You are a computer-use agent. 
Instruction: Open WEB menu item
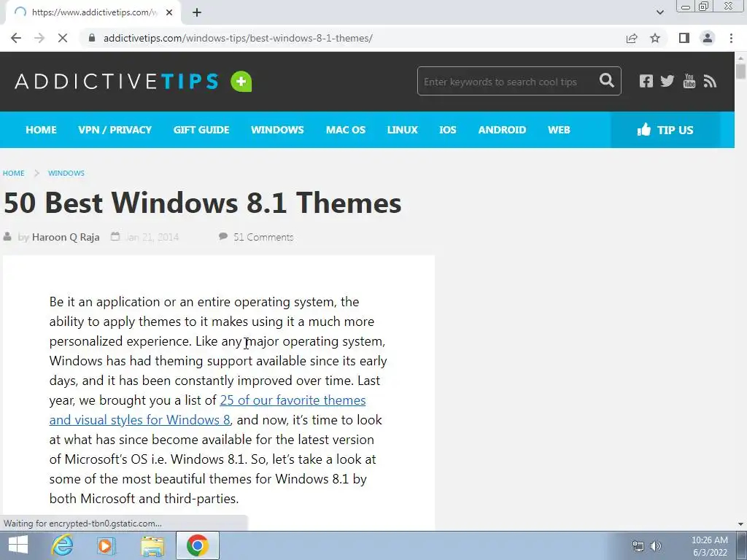pyautogui.click(x=559, y=130)
